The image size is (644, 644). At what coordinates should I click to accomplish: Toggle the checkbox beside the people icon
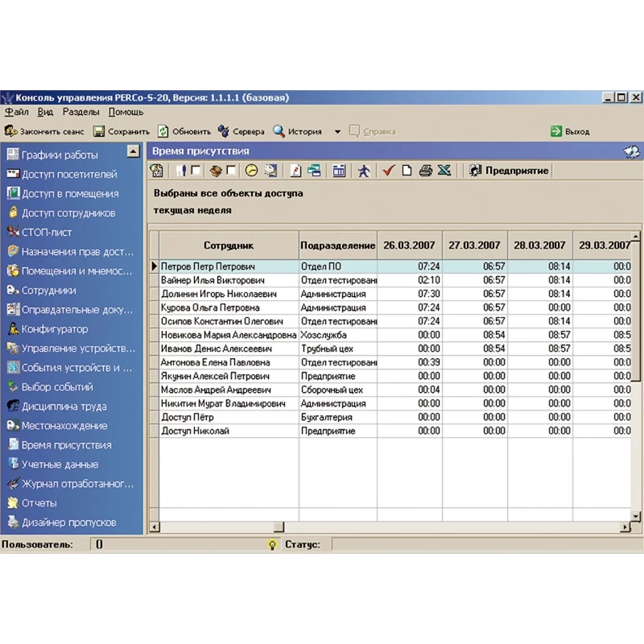click(196, 171)
